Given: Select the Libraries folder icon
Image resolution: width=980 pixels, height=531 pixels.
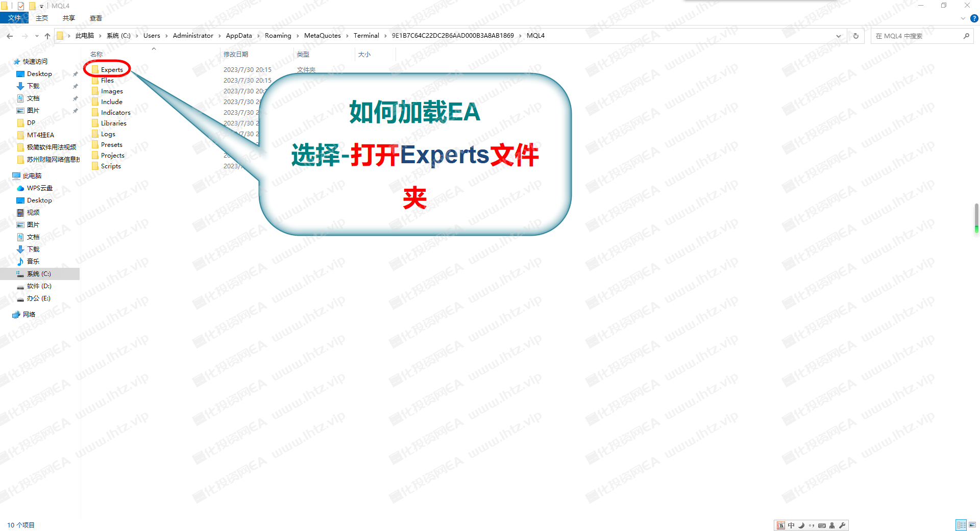Looking at the screenshot, I should pyautogui.click(x=95, y=123).
